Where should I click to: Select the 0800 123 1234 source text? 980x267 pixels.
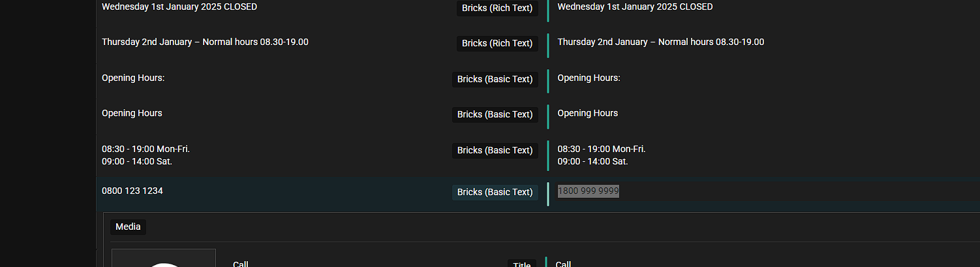[x=132, y=191]
